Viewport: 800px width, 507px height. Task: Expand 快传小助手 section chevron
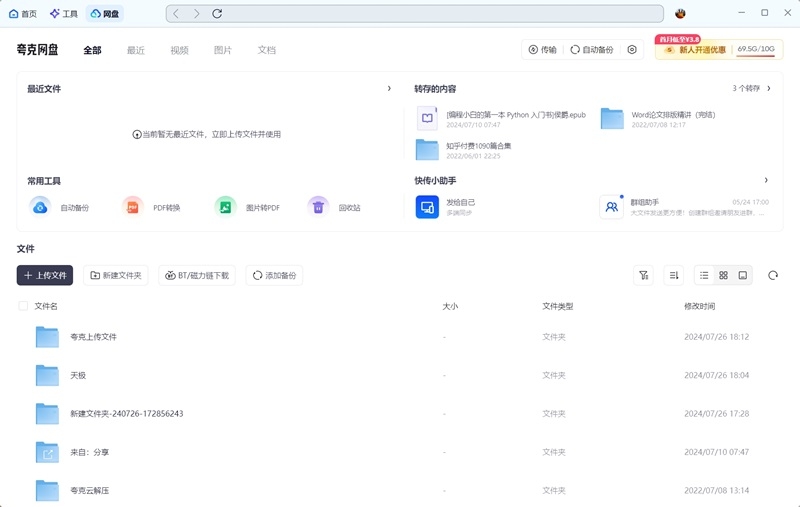coord(766,180)
